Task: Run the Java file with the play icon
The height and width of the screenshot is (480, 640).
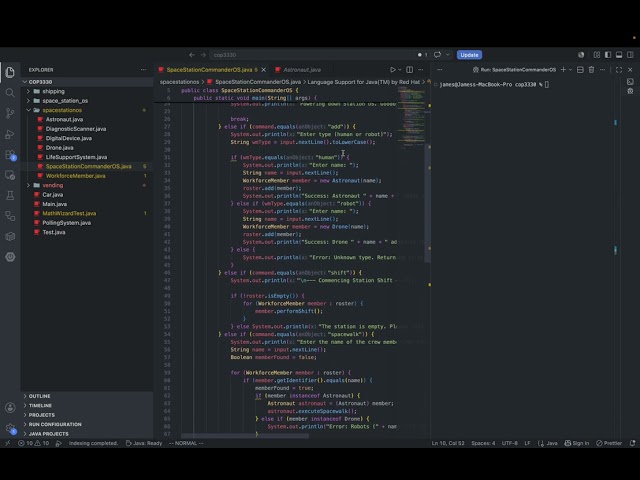Action: click(392, 70)
